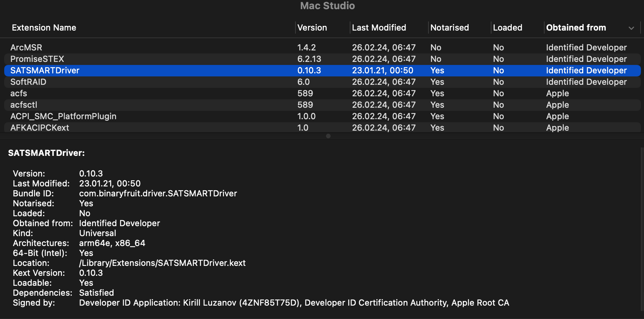Select the ArcMSR extension row
The image size is (644, 319).
click(x=322, y=48)
